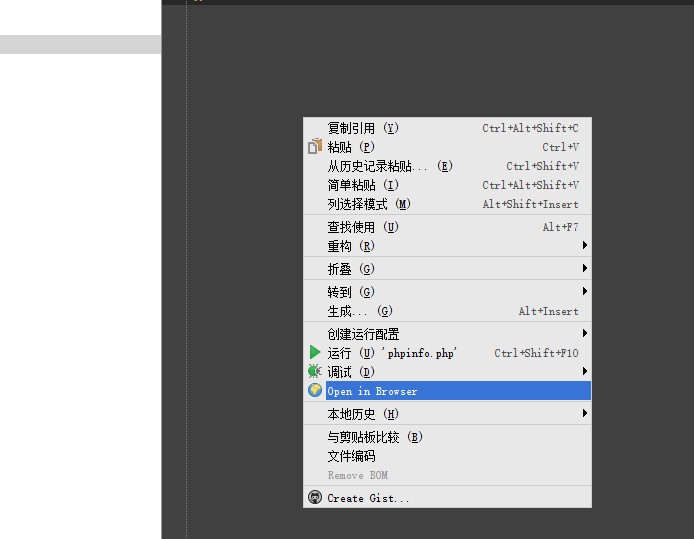Screen dimensions: 694x539
Task: Choose 文件编码 menu entry
Action: point(447,456)
